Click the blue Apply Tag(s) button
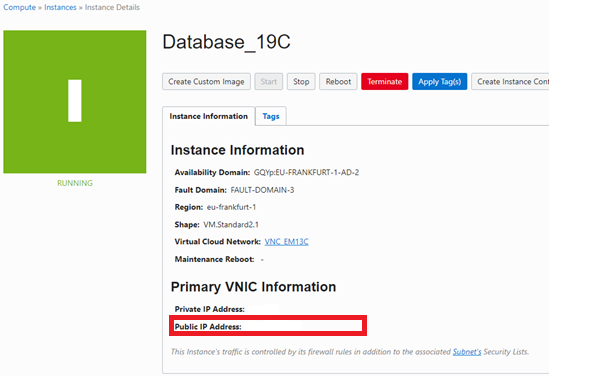 tap(440, 81)
